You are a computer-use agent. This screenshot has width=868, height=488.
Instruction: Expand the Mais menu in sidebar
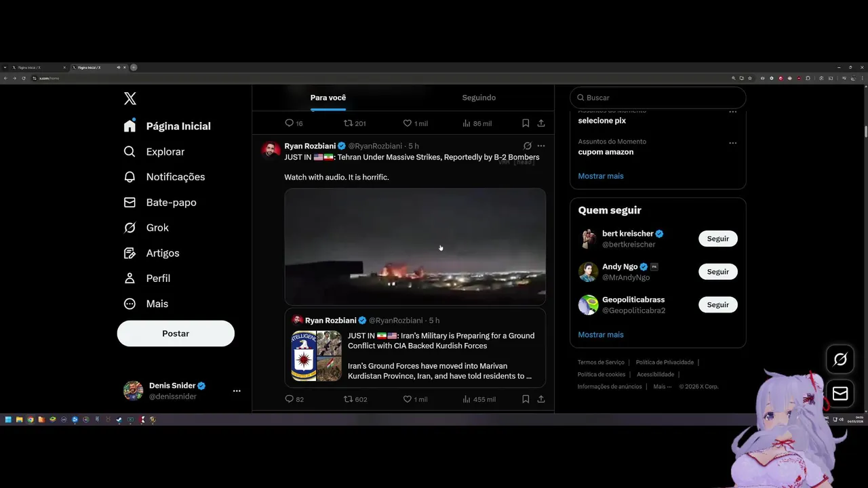(x=146, y=304)
